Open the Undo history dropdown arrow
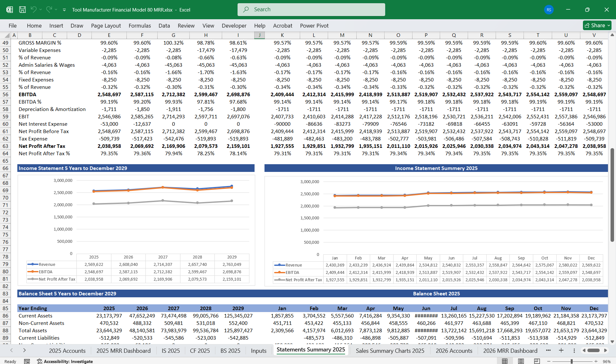The height and width of the screenshot is (364, 616). pyautogui.click(x=41, y=9)
